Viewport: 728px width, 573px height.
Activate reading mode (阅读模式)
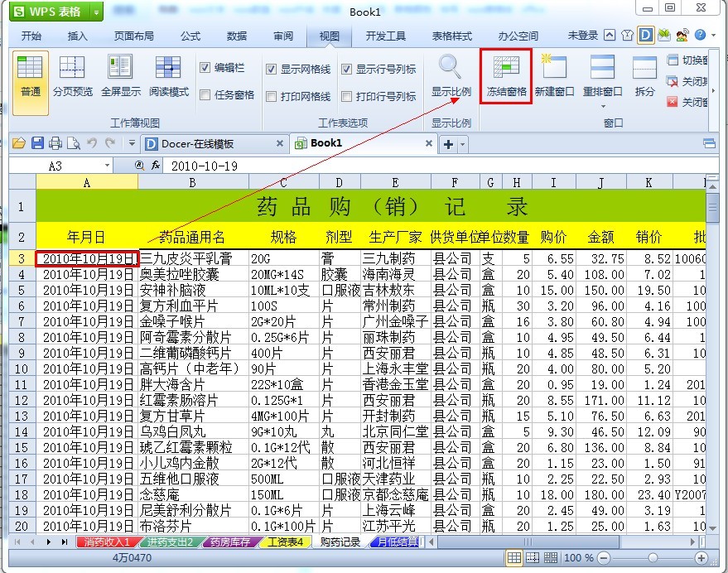point(168,76)
